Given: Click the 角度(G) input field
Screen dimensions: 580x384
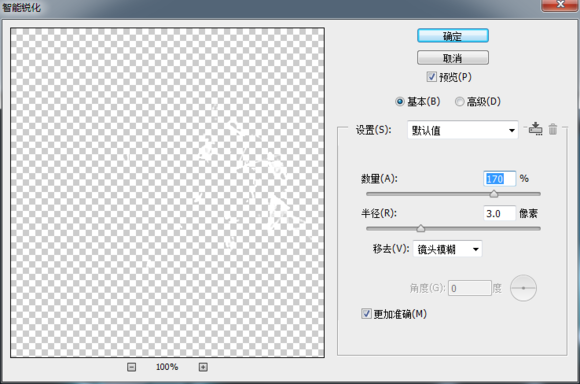Looking at the screenshot, I should pos(470,288).
